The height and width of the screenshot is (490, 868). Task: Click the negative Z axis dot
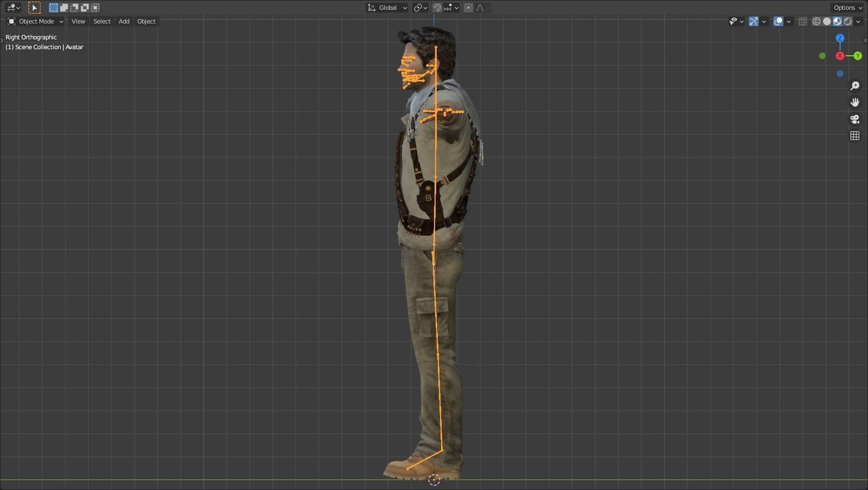pos(840,73)
